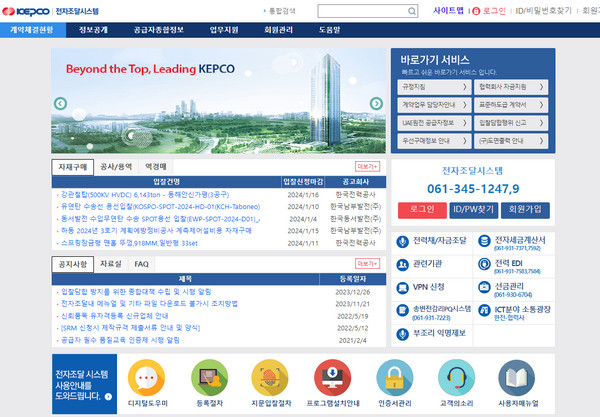Click 송변전감리PQ시스템 icon
This screenshot has height=417, width=600.
[403, 310]
